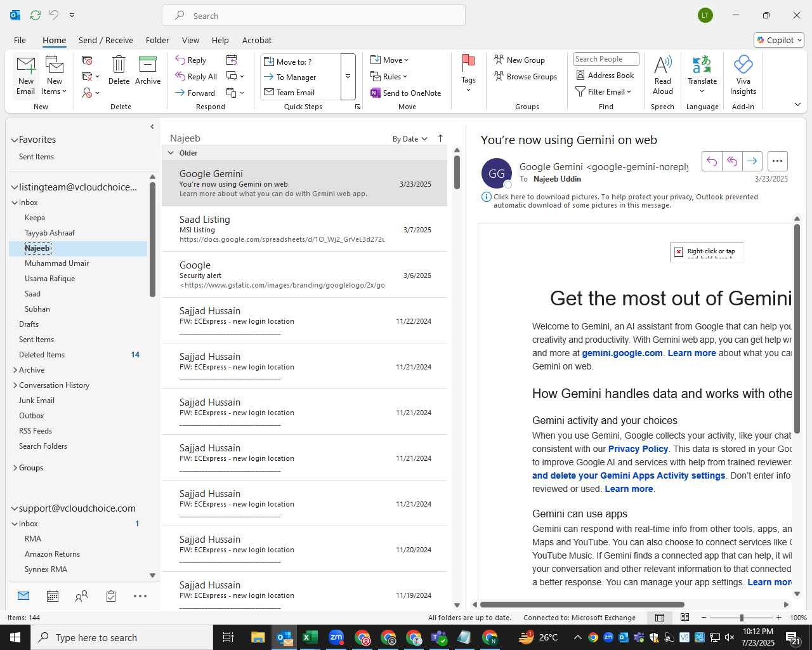812x650 pixels.
Task: Click Reply in the Respond group
Action: 191,60
